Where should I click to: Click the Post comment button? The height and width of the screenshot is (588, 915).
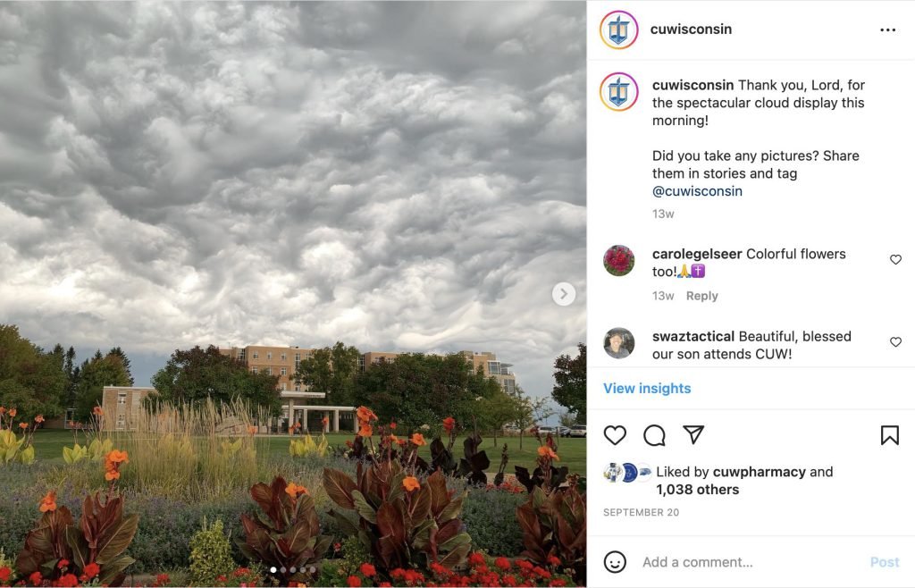[885, 562]
